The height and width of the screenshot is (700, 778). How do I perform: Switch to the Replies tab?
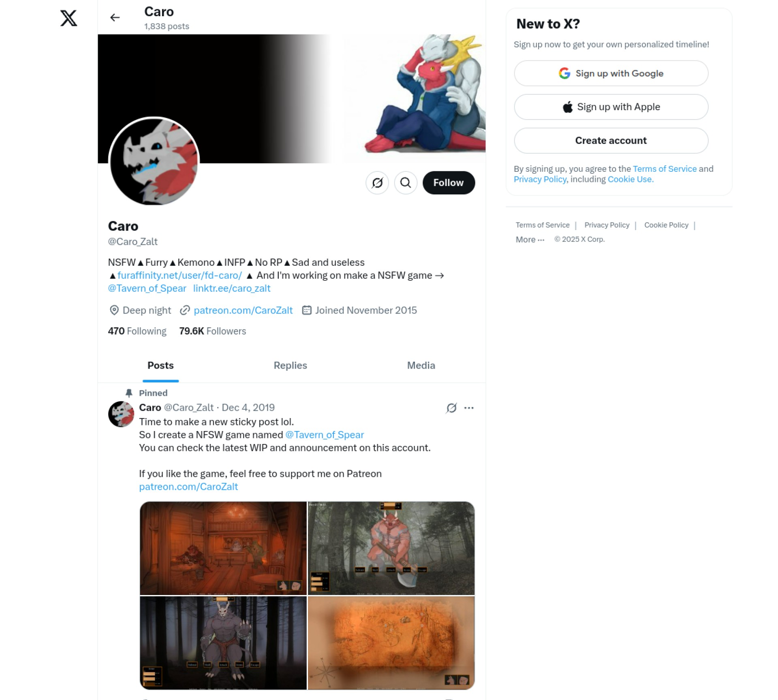tap(290, 365)
